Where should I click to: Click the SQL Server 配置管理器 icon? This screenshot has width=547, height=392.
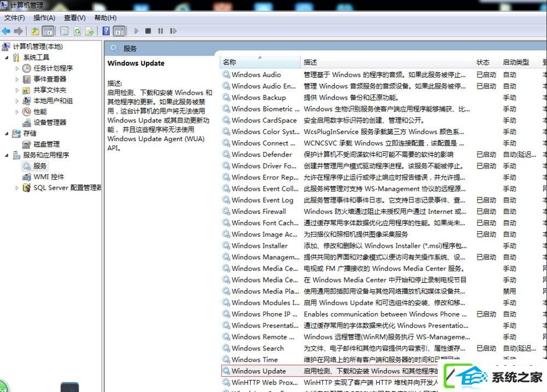tap(27, 188)
